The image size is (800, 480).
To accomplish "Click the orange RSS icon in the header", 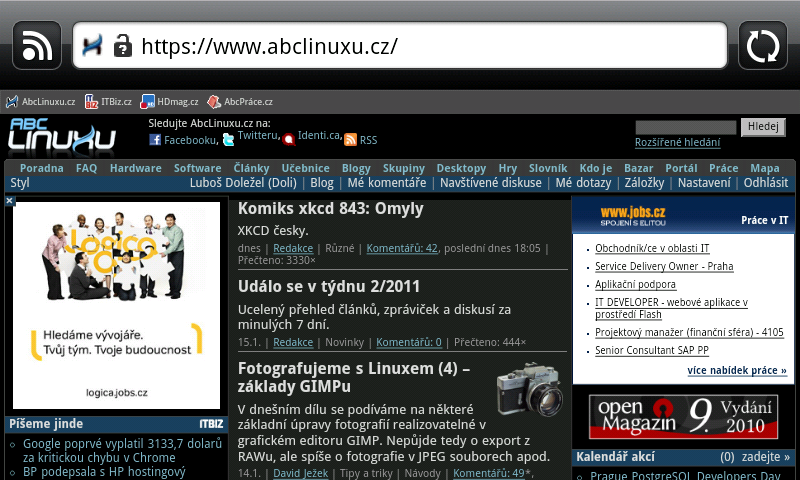I will click(351, 140).
